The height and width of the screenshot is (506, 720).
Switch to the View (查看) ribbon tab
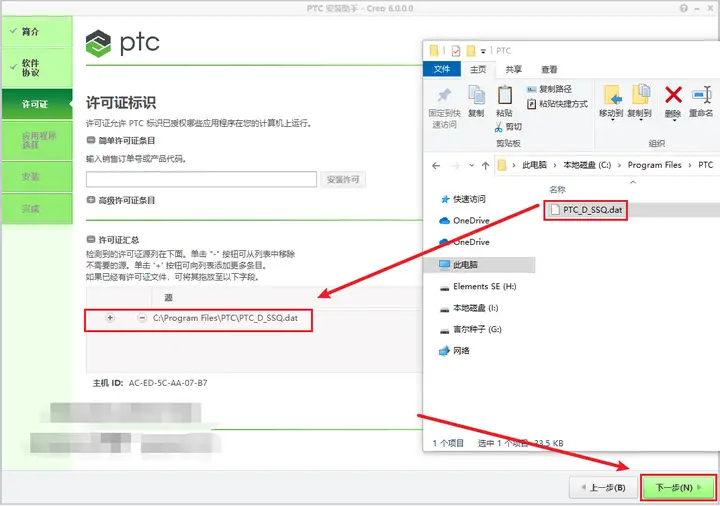(549, 69)
